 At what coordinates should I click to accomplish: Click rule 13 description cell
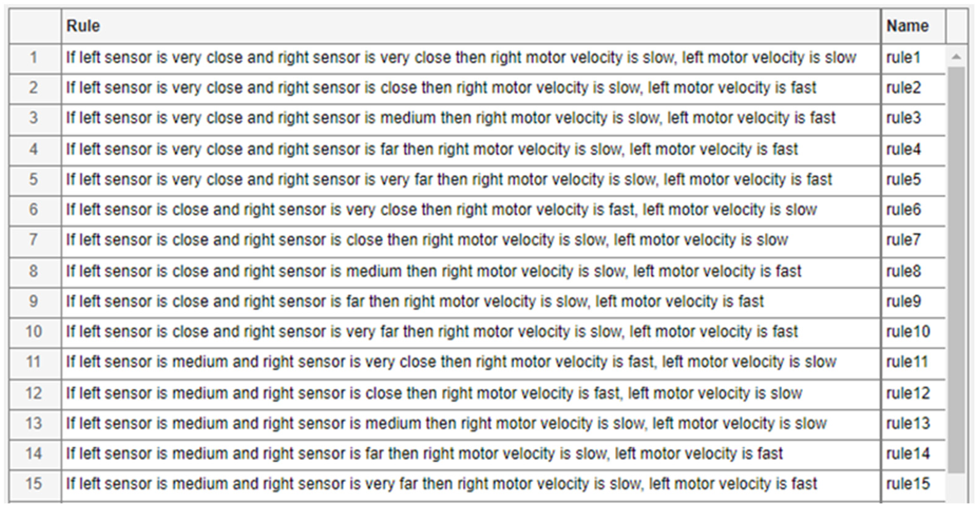coord(446,424)
